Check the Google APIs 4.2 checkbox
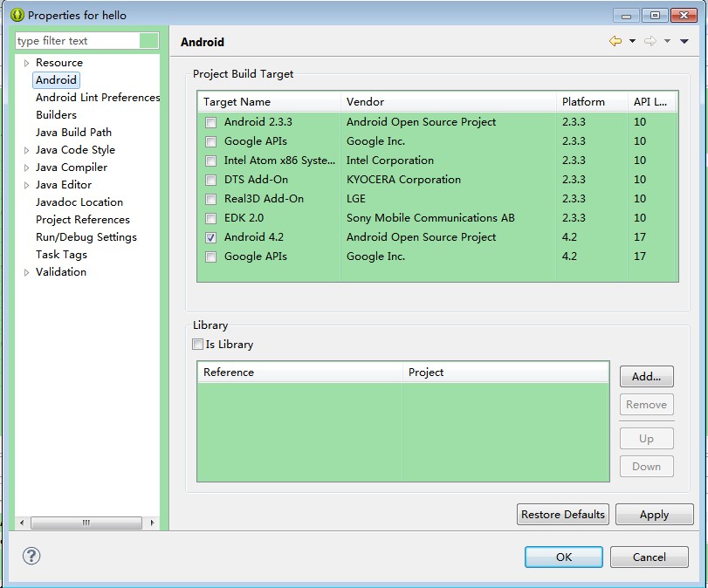The image size is (708, 588). [x=210, y=256]
